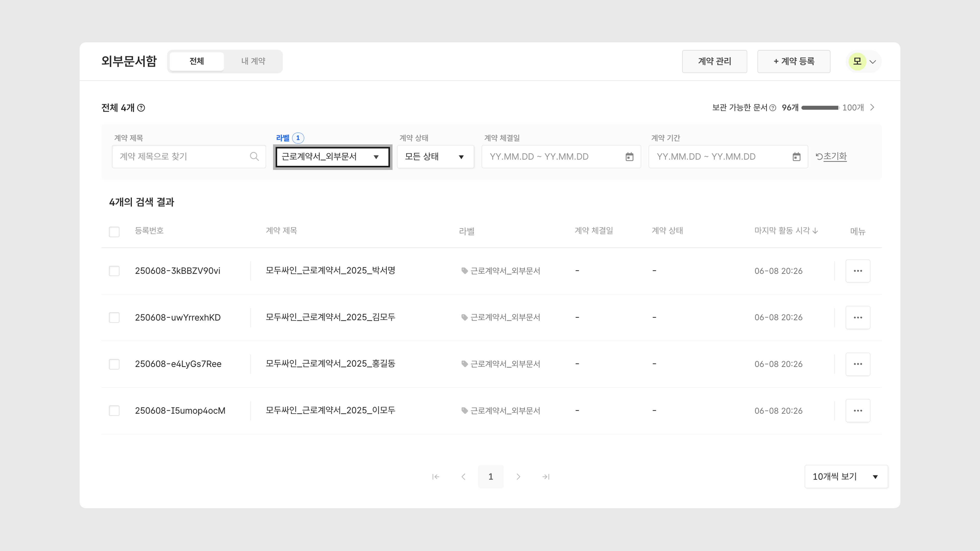Viewport: 980px width, 551px height.
Task: Jump to first page arrow
Action: click(436, 477)
